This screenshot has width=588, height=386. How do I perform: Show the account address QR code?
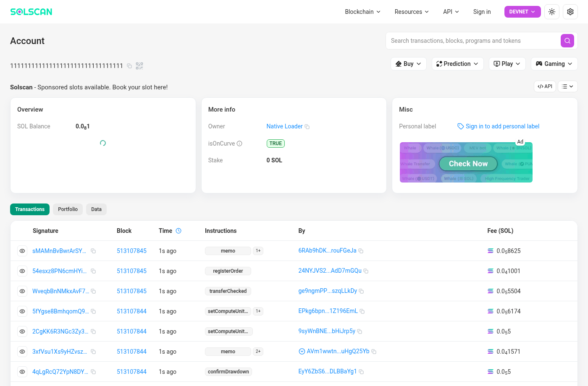point(139,66)
